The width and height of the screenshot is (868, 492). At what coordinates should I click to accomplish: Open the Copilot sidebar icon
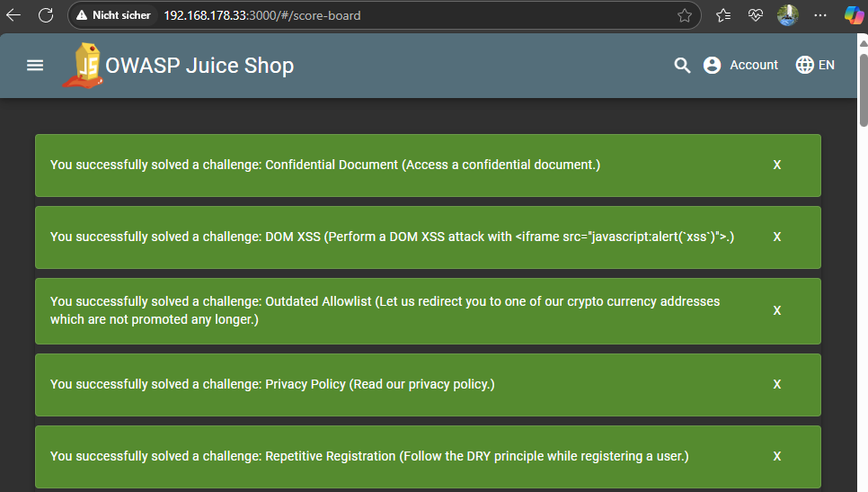click(x=853, y=15)
